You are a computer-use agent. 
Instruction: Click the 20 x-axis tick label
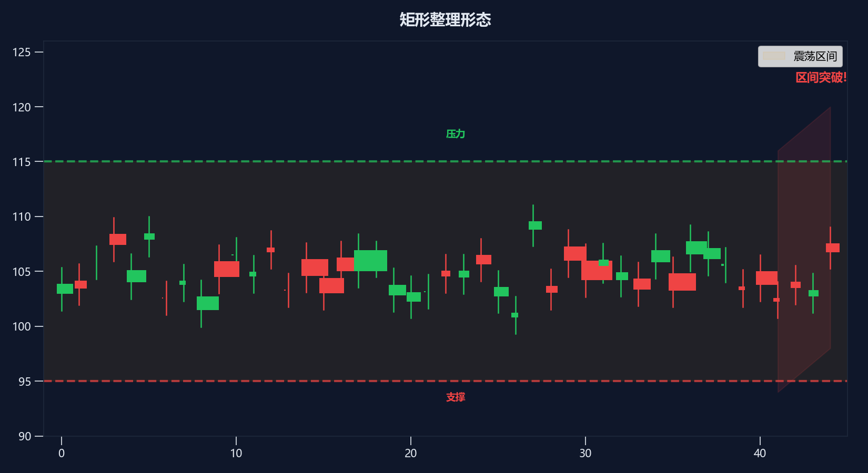(x=411, y=453)
